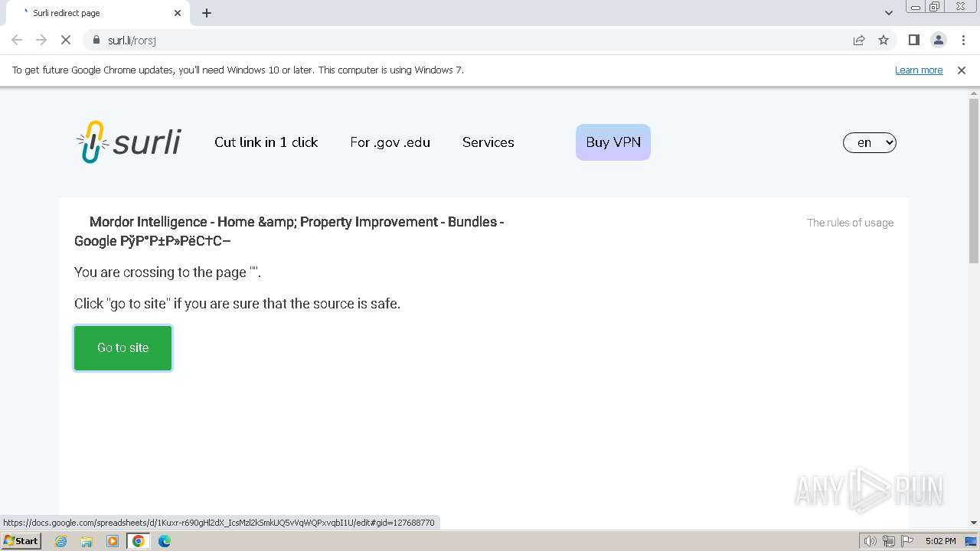980x551 pixels.
Task: Click the share page icon
Action: 859,41
